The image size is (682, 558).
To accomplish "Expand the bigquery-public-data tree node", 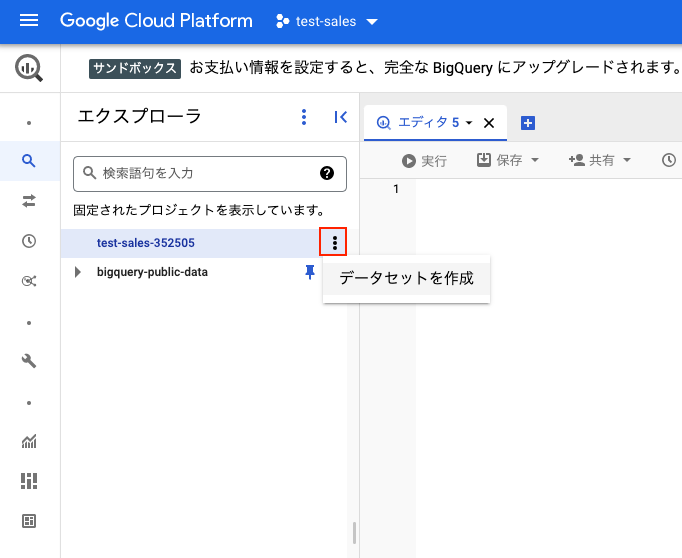I will 78,272.
